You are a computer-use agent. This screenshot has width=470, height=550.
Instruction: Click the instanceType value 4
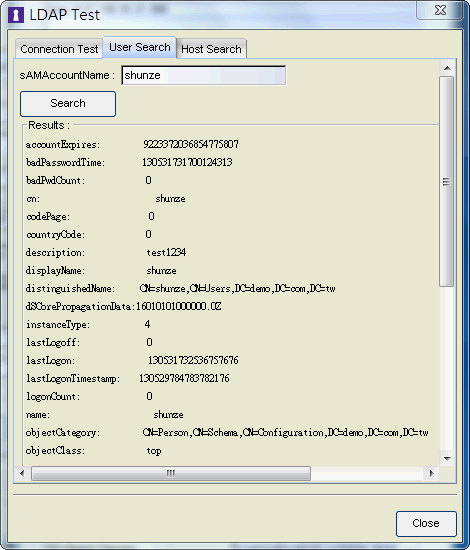pyautogui.click(x=147, y=324)
